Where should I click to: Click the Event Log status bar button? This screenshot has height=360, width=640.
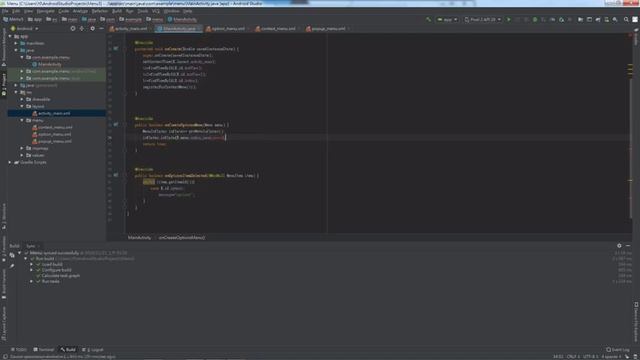click(618, 350)
